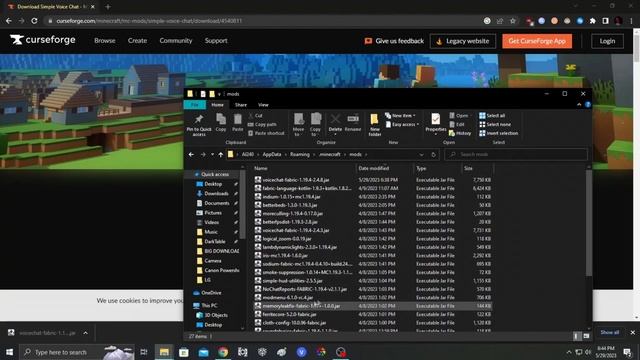Screen dimensions: 640x360
Task: Refresh the mods folder view
Action: pos(433,155)
